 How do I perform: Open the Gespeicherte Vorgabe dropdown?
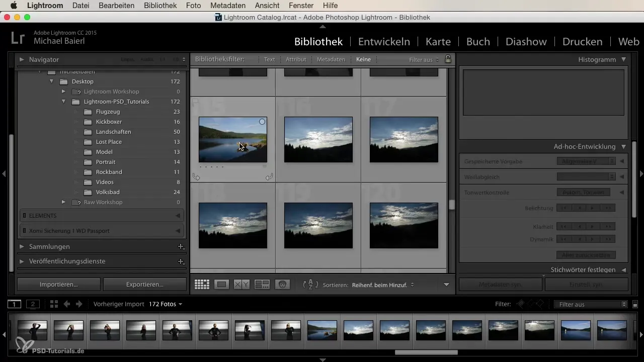(x=586, y=161)
